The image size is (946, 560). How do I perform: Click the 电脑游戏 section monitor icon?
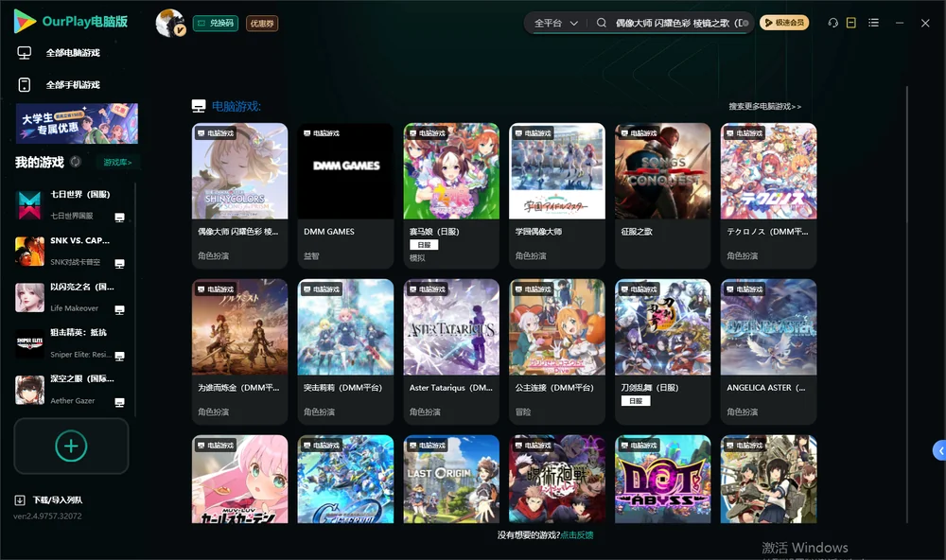(199, 106)
